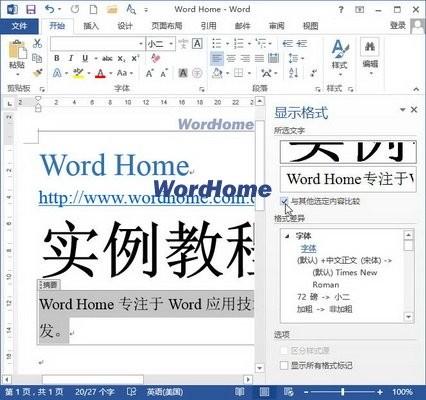The width and height of the screenshot is (426, 400).
Task: Click the Save icon in the quick access toolbar
Action: pyautogui.click(x=31, y=9)
